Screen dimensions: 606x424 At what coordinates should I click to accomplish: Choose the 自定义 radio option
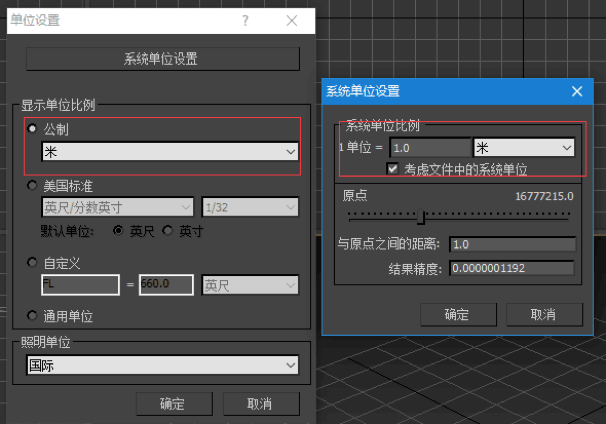point(32,262)
